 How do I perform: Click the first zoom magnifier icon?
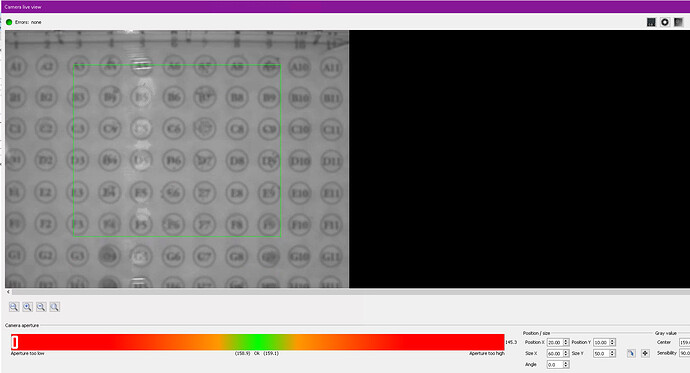tap(14, 307)
